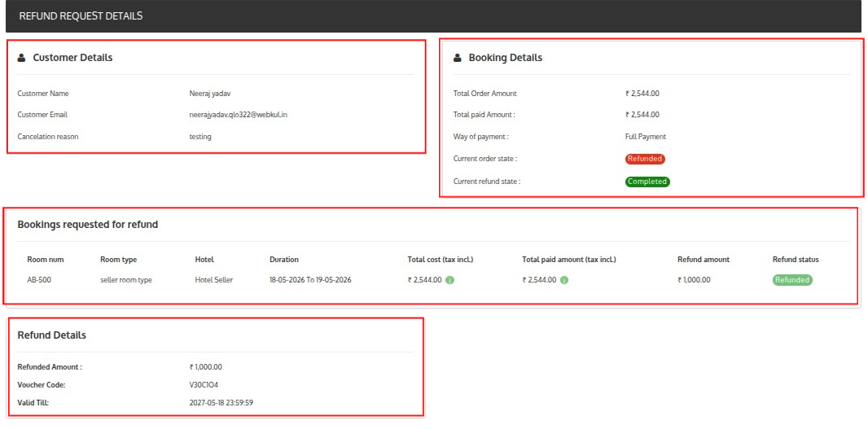
Task: Click the red Refunded order state badge
Action: (x=645, y=159)
